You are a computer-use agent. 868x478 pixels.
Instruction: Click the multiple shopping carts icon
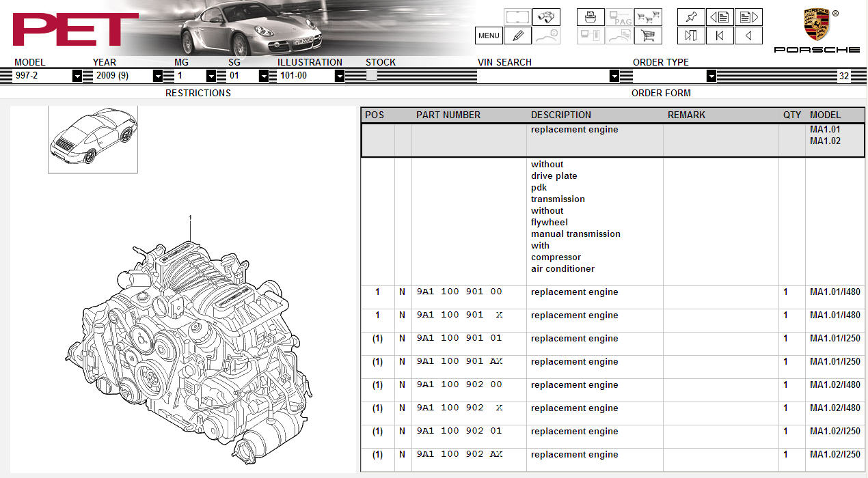click(647, 17)
